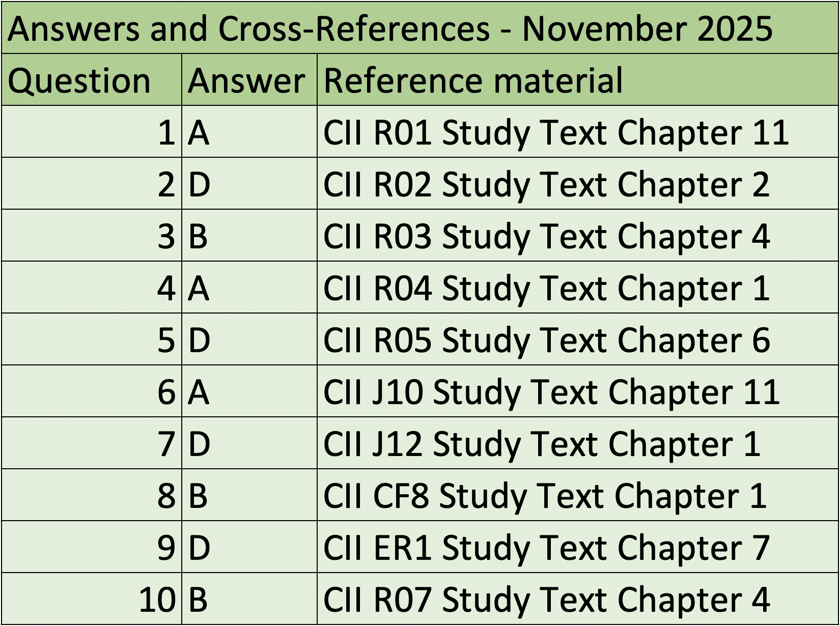The height and width of the screenshot is (626, 840).
Task: Select the 'Answer' column header cell
Action: [249, 80]
